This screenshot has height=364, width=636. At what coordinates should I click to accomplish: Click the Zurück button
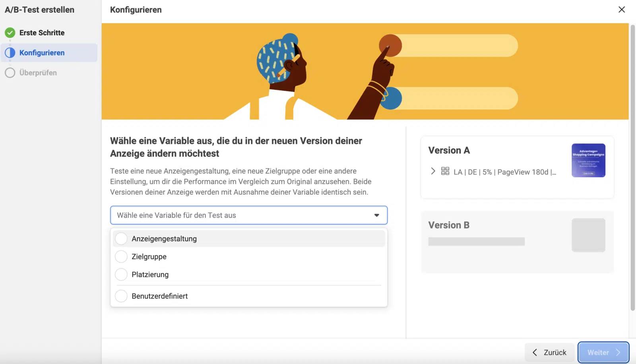(x=550, y=352)
